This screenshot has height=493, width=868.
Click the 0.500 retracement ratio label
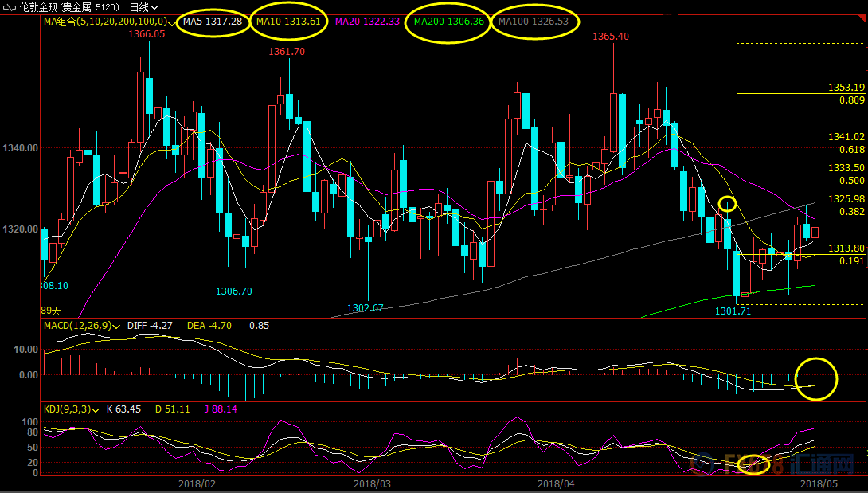point(852,181)
